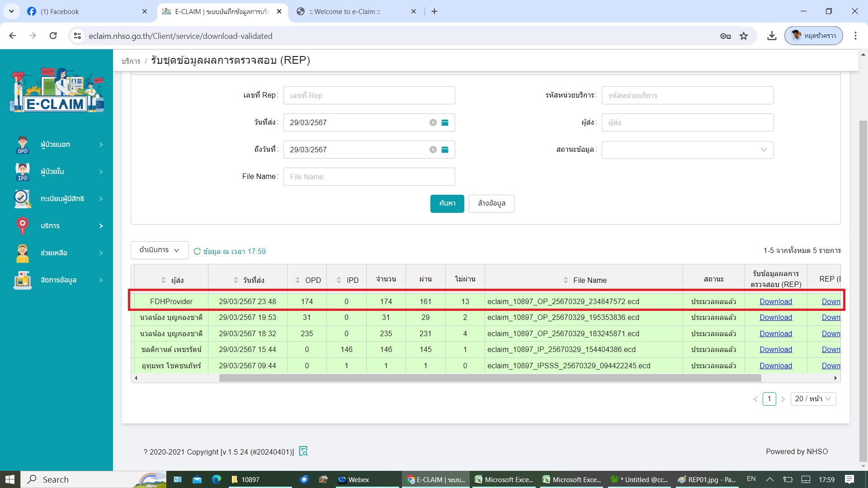Screen dimensions: 868x488
Task: Click the เลขที่ Rep input field
Action: (x=369, y=95)
